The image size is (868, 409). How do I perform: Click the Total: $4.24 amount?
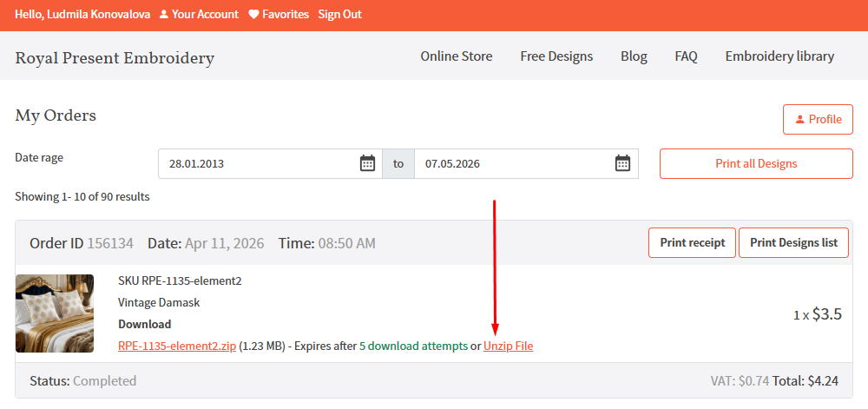(806, 380)
